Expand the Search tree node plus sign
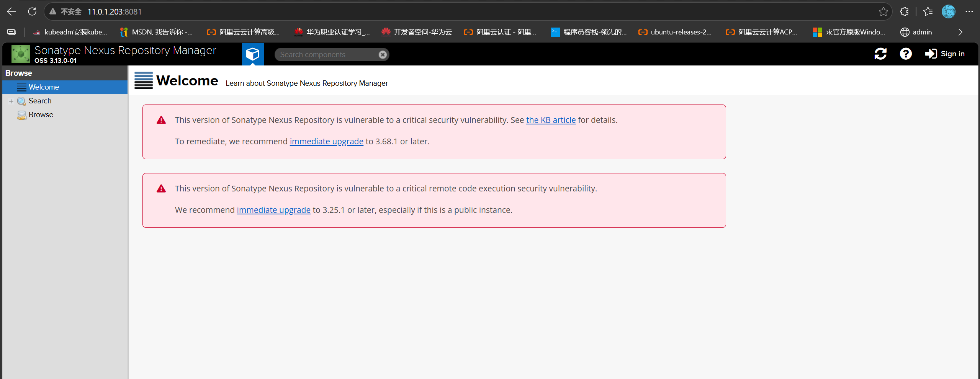This screenshot has width=980, height=379. pyautogui.click(x=11, y=101)
